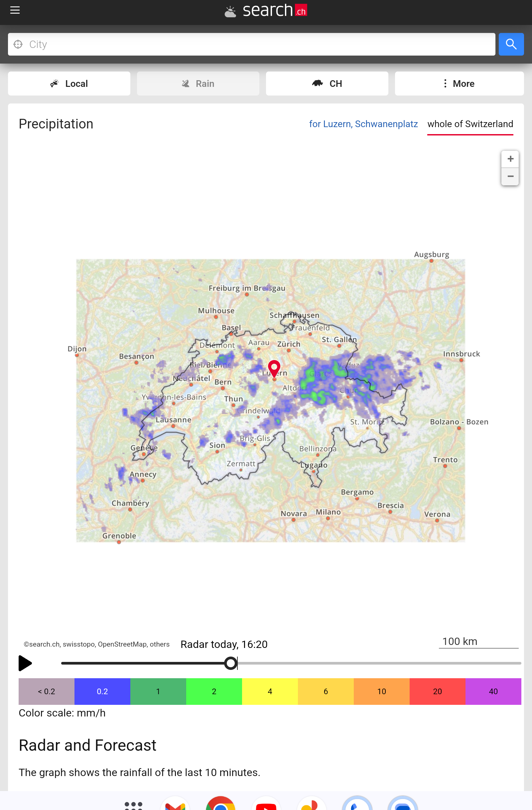
Task: Click the Grenoble label on the map
Action: pos(119,536)
